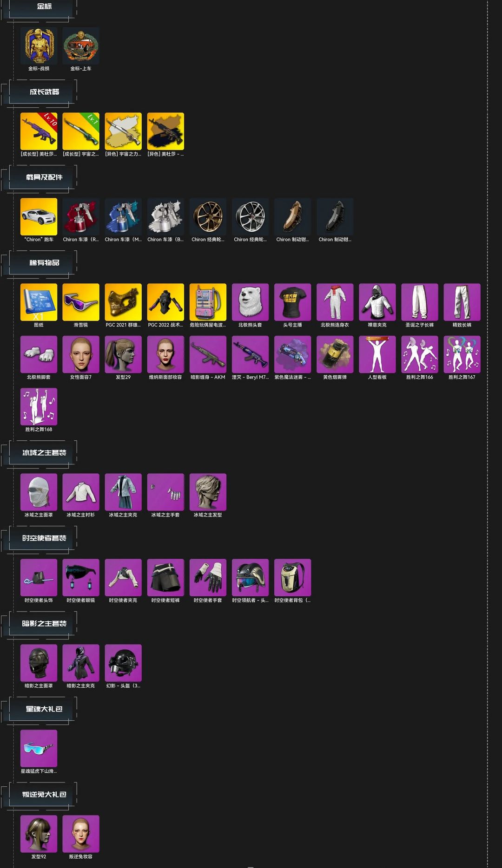Viewport: 502px width, 868px height.
Task: Click the 暗影之主夹克 jacket
Action: point(81,663)
